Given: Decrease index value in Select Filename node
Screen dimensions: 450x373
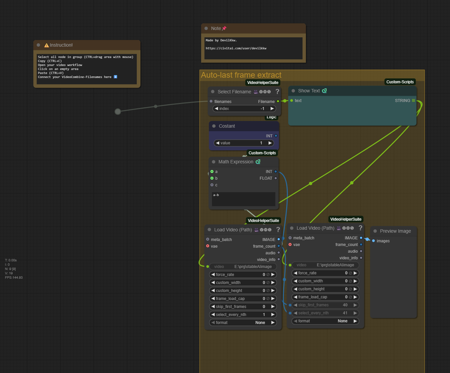Looking at the screenshot, I should point(216,109).
